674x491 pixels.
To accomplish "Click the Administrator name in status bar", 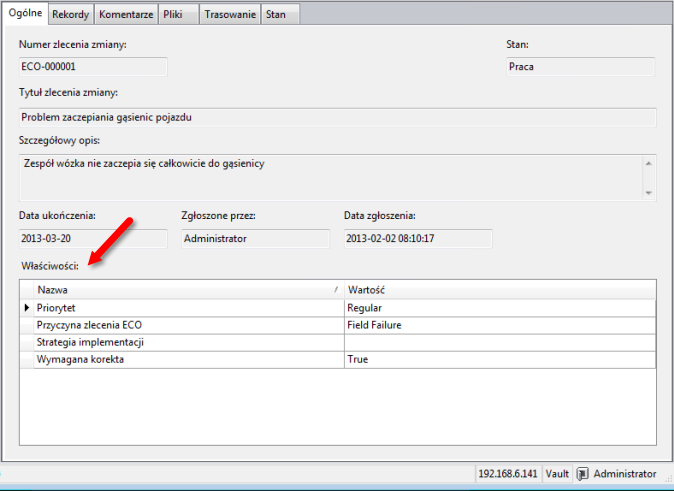I will 625,474.
